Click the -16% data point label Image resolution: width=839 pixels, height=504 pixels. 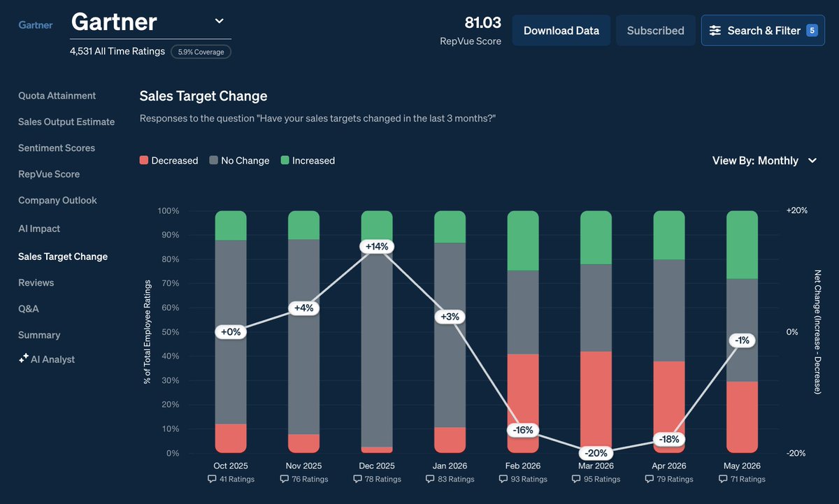tap(523, 429)
